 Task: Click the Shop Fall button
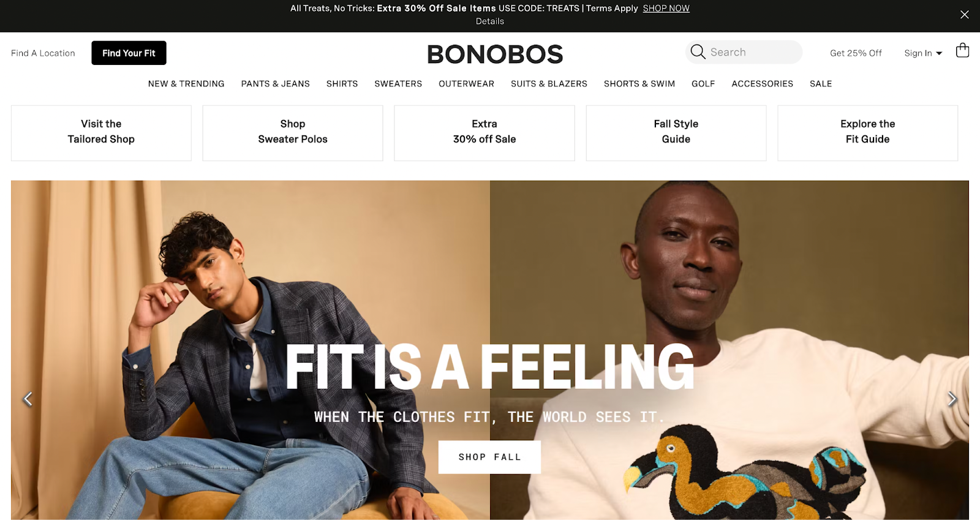point(489,457)
